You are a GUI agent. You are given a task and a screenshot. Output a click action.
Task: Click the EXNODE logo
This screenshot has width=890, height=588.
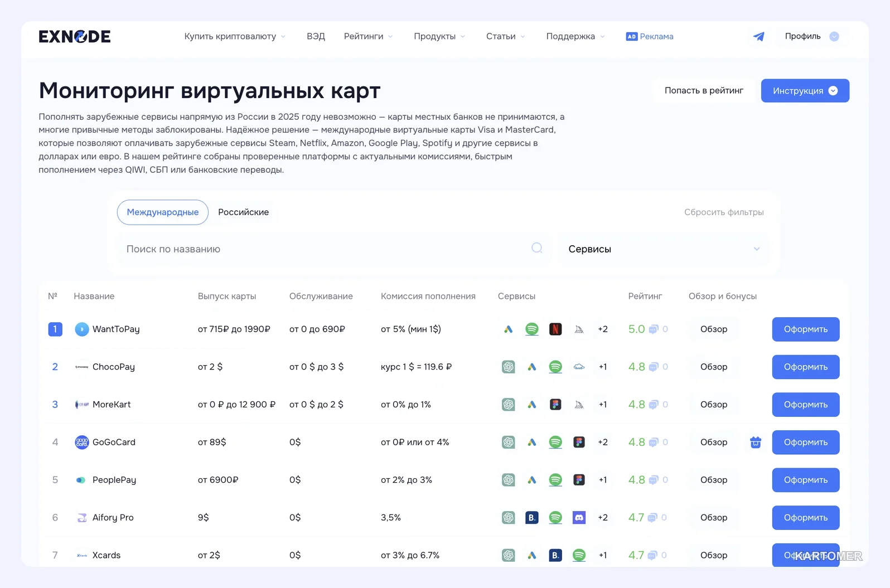point(75,36)
